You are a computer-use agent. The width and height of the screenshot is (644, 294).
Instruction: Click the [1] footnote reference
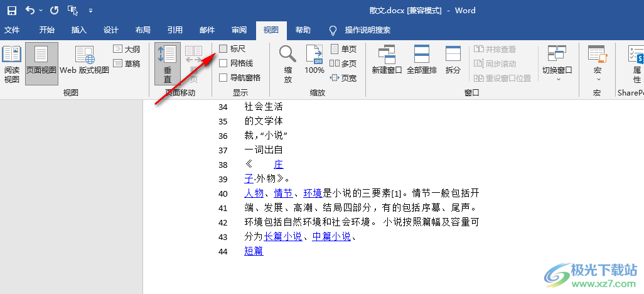click(396, 193)
